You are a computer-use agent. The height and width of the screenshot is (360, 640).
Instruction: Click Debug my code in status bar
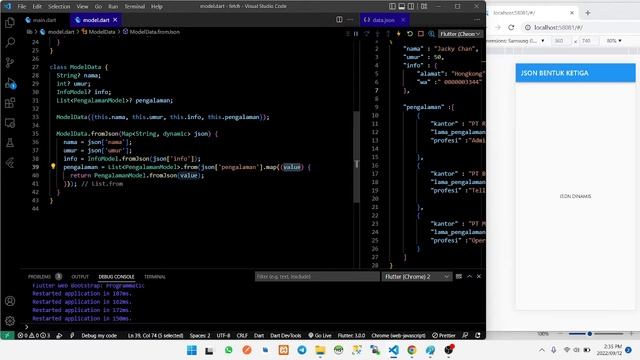pyautogui.click(x=99, y=336)
